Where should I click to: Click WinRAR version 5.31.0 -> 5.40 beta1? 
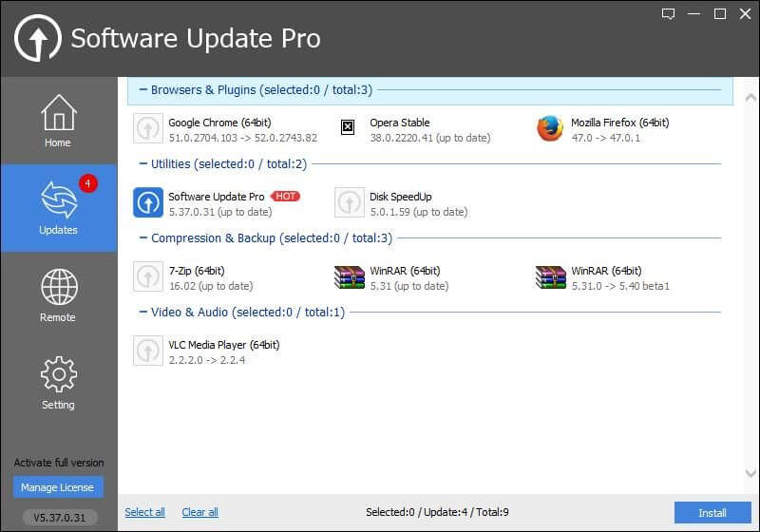coord(620,286)
